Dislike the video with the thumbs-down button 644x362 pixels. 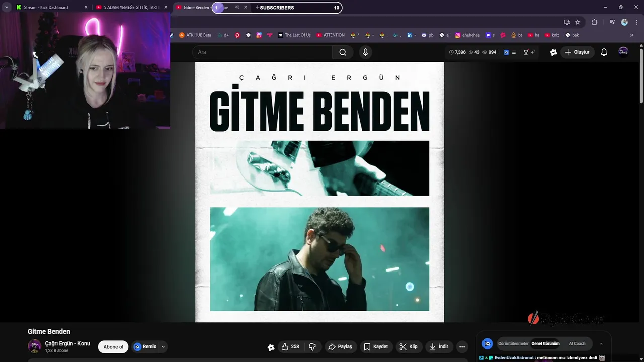(312, 347)
